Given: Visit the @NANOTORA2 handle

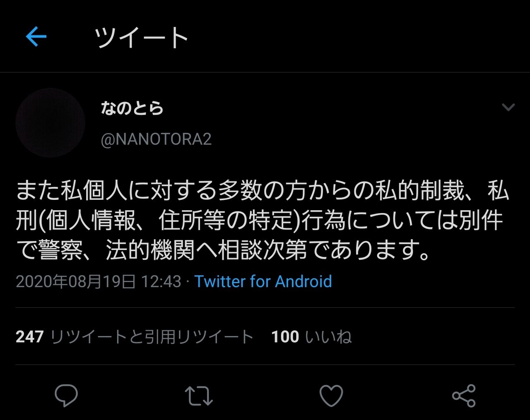Looking at the screenshot, I should pyautogui.click(x=156, y=139).
